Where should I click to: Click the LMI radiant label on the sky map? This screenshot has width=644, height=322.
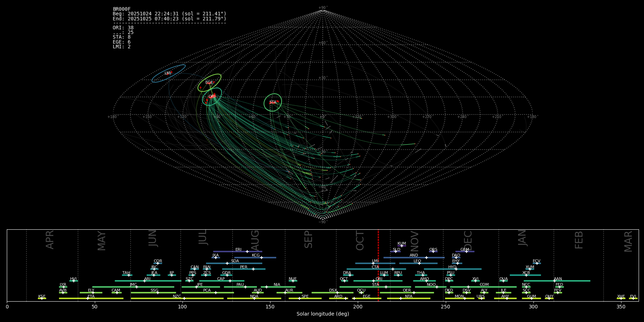168,73
